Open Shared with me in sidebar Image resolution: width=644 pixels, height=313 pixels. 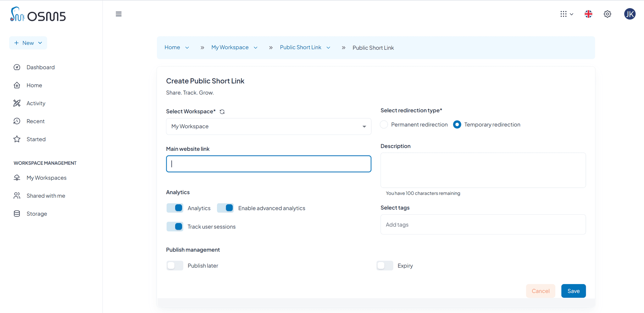(x=46, y=195)
